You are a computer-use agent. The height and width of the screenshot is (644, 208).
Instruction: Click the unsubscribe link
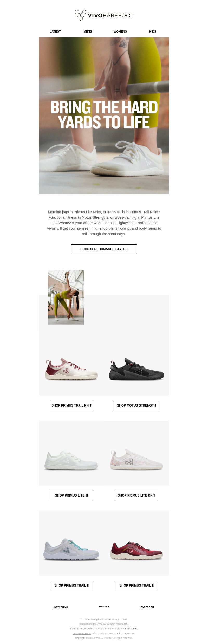[x=131, y=629]
